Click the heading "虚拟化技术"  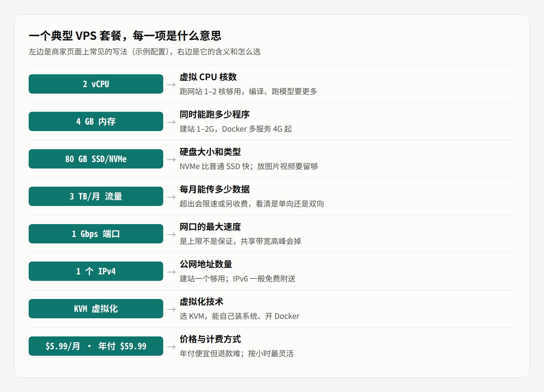[x=201, y=302]
